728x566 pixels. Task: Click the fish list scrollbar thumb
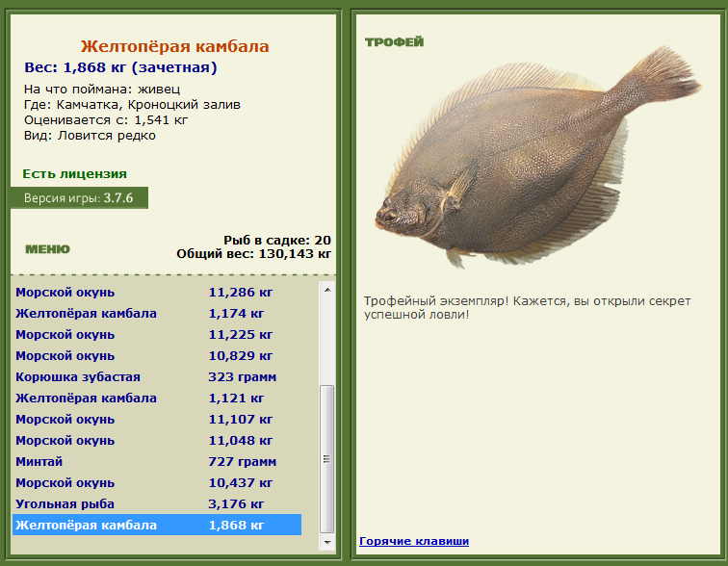pos(327,459)
